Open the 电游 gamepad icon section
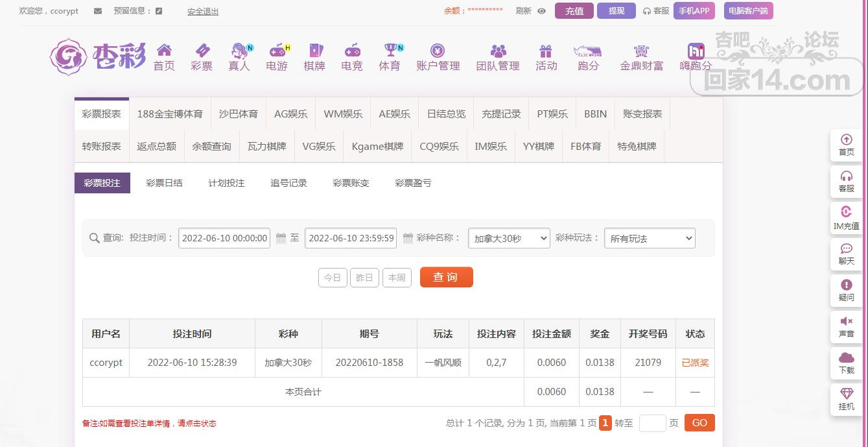This screenshot has width=868, height=447. click(277, 51)
